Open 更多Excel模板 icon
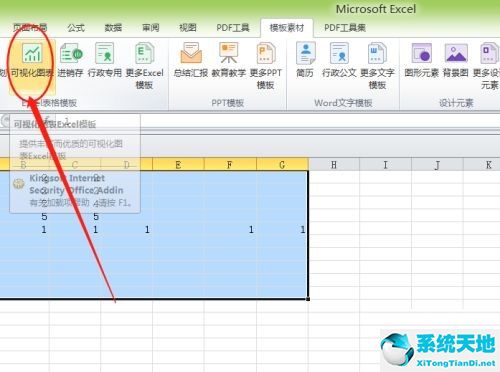 tap(144, 66)
